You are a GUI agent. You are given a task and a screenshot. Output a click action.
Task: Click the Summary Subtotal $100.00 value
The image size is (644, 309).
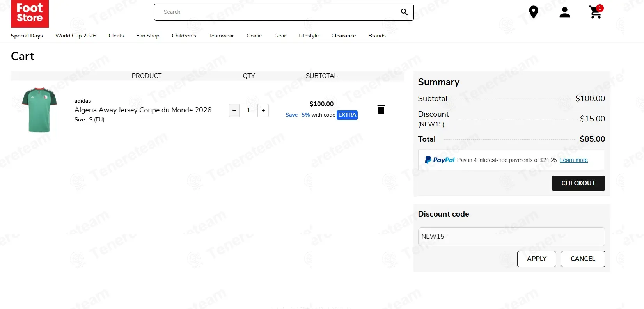click(x=590, y=98)
